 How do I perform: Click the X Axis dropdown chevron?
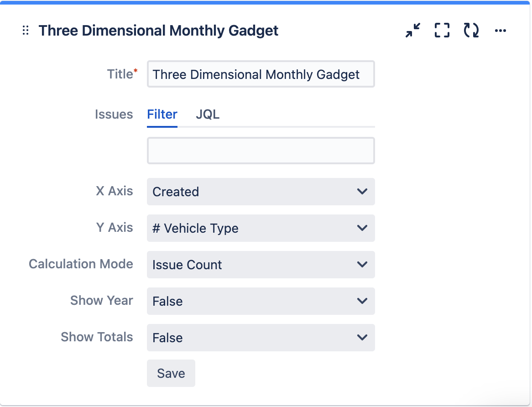click(362, 192)
